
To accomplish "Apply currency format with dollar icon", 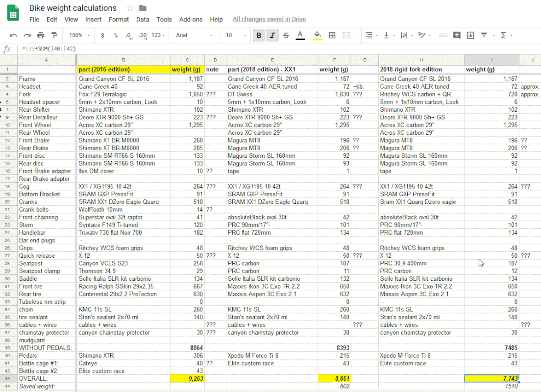I will [x=102, y=35].
